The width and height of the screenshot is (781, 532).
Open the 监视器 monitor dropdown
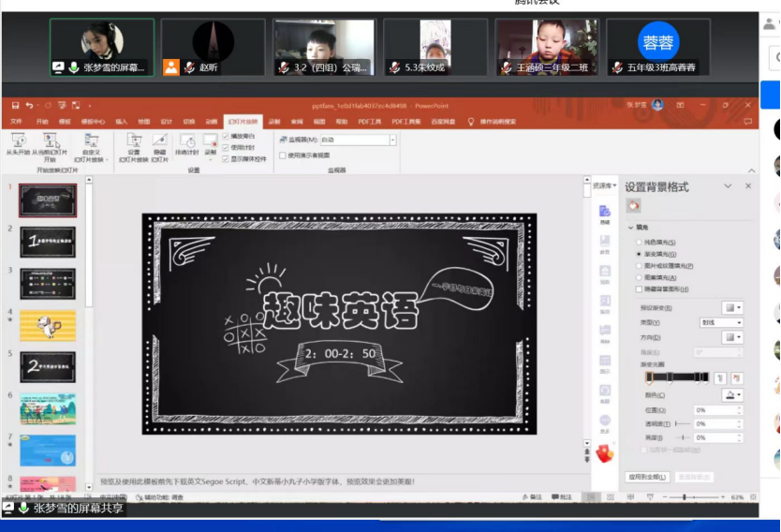392,140
